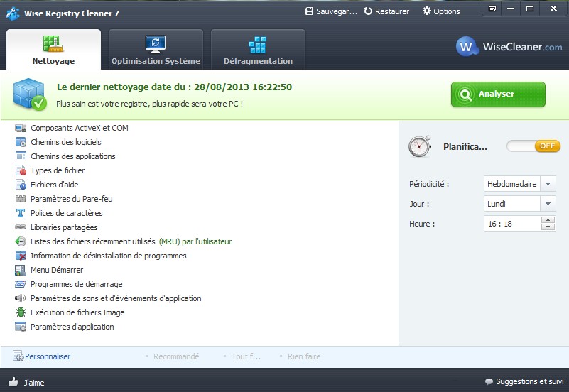Select Composants ActiveX et COM text
The image size is (569, 392).
80,128
